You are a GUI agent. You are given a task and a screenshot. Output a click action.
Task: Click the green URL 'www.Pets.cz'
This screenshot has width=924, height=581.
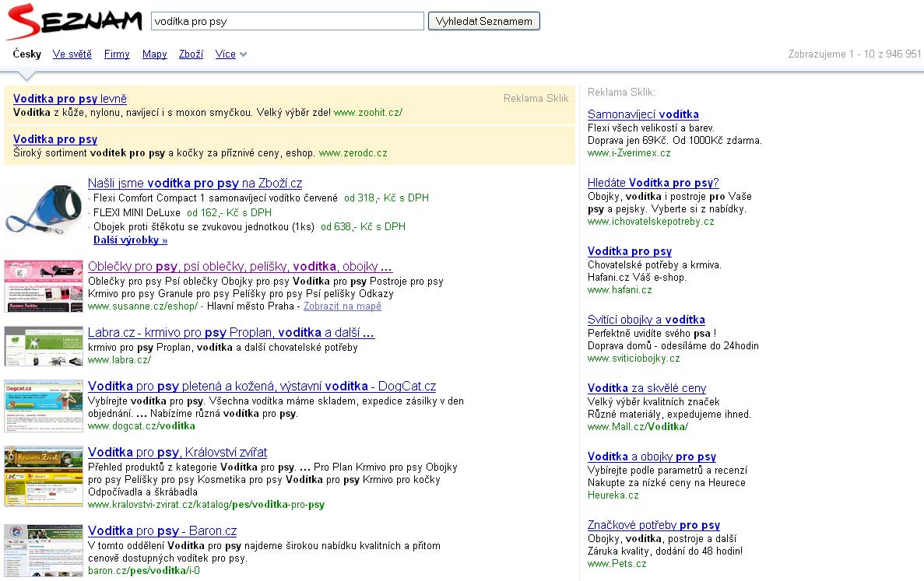tap(617, 564)
